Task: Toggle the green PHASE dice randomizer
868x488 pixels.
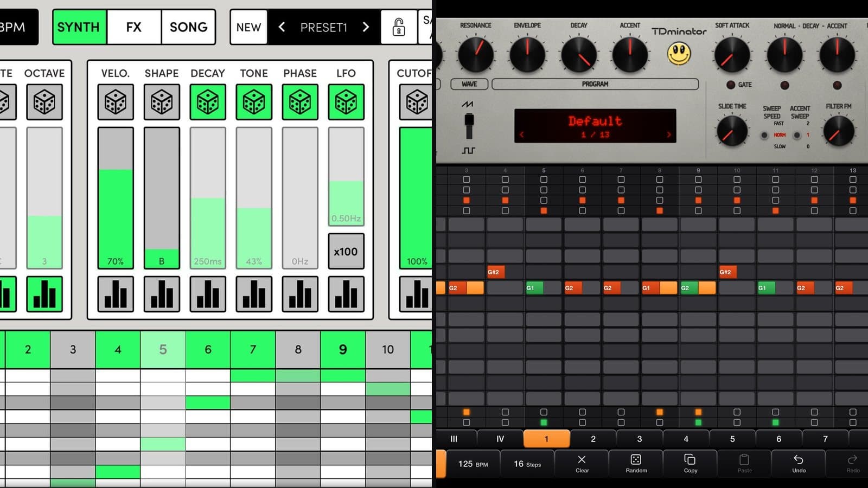Action: (300, 102)
